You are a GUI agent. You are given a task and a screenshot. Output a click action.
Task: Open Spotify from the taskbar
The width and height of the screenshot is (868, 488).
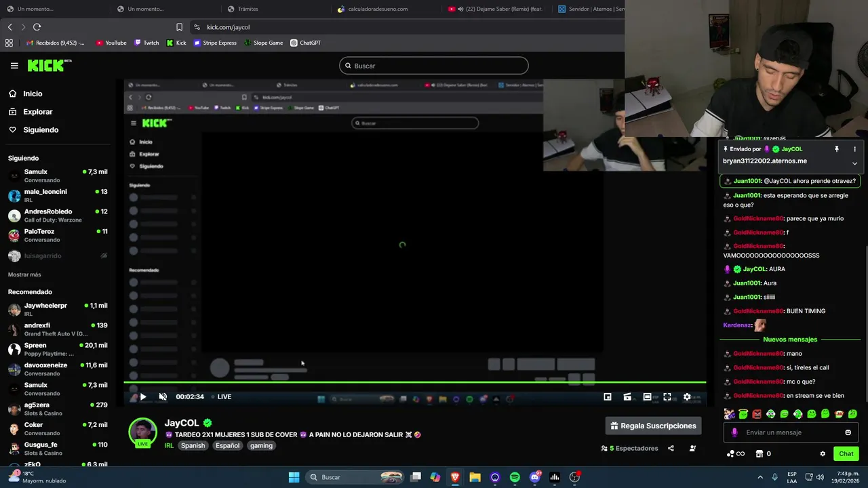click(x=515, y=477)
